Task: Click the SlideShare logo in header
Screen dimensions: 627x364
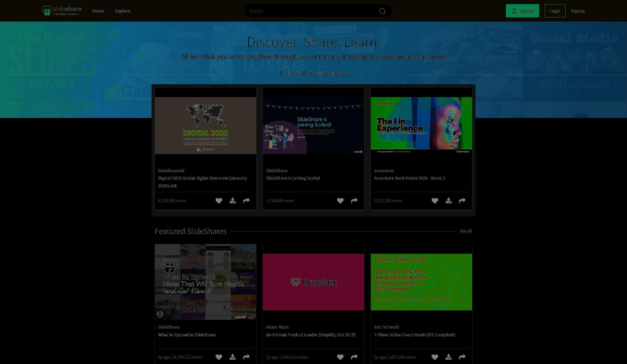Action: point(62,11)
